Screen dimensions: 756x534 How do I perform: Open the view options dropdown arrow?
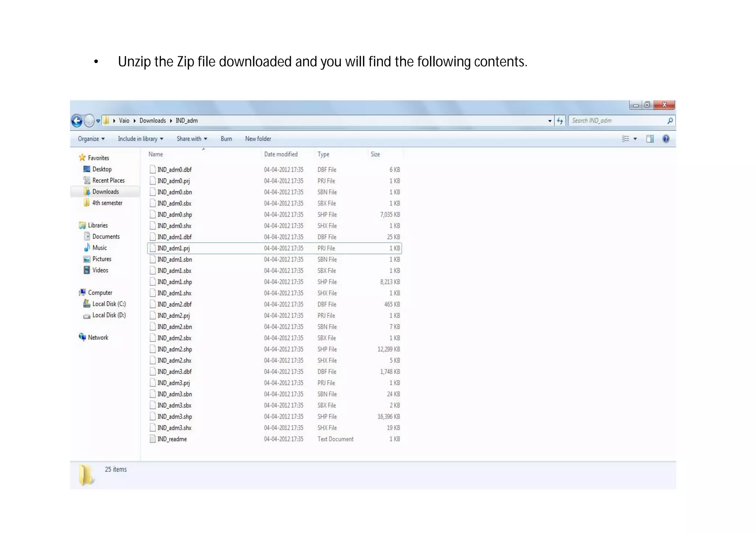point(635,139)
